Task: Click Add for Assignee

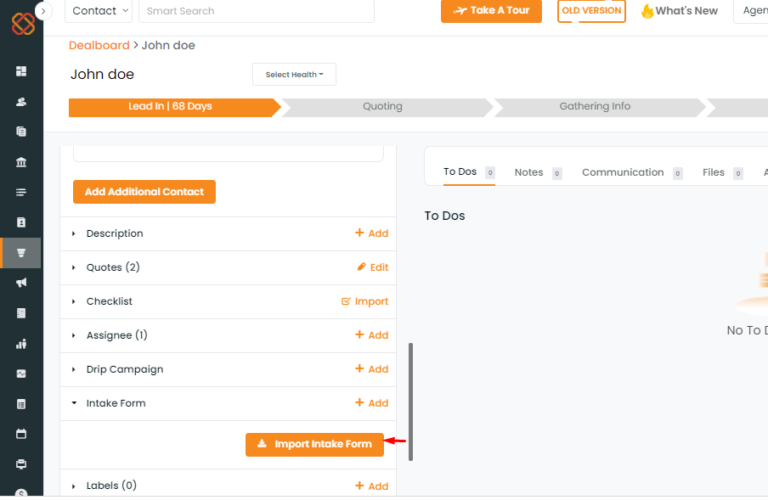Action: 372,335
